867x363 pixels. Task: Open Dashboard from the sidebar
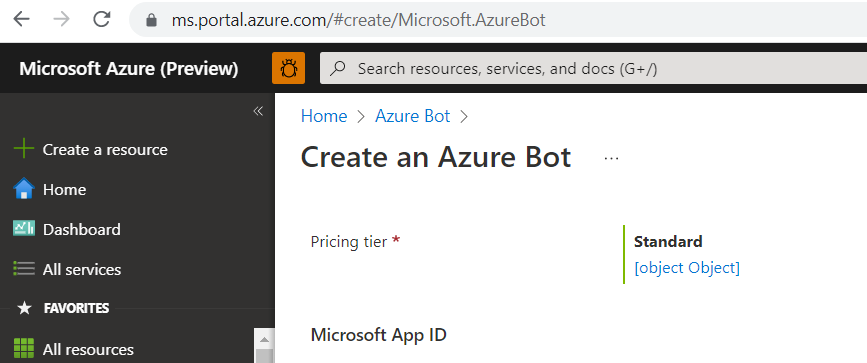click(x=82, y=230)
